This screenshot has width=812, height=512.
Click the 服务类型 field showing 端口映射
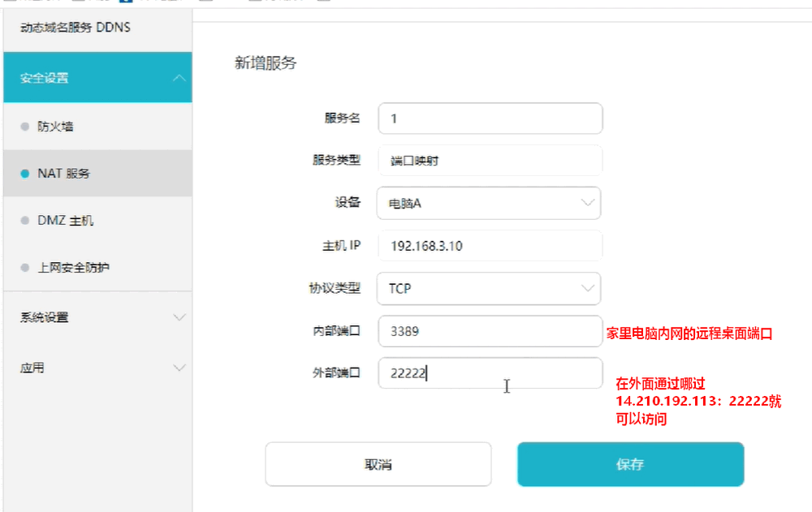pos(490,161)
